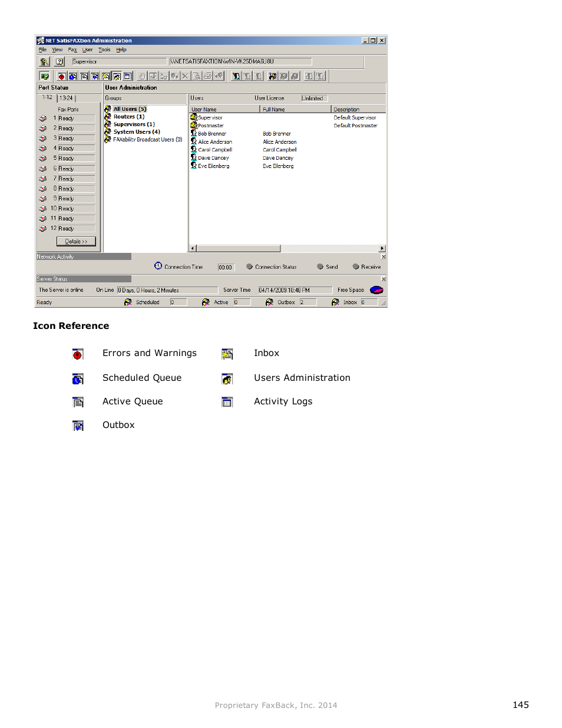Click the Scheduled icon in status bar

pos(128,302)
